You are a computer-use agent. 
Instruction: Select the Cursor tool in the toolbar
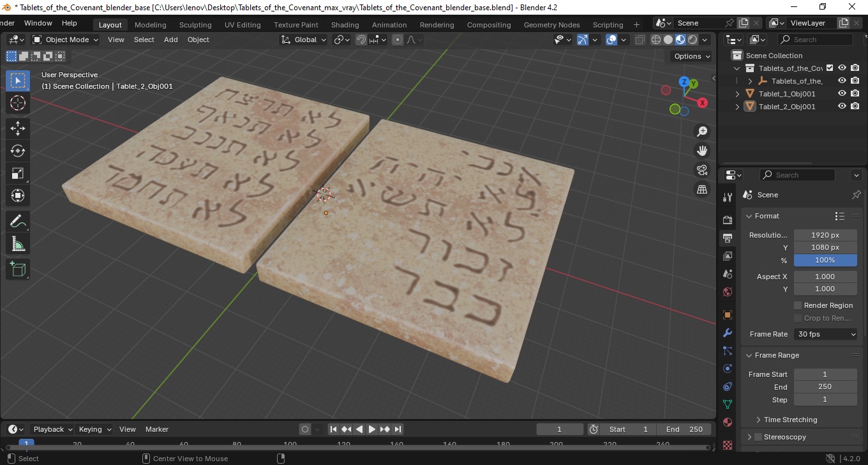(x=18, y=103)
